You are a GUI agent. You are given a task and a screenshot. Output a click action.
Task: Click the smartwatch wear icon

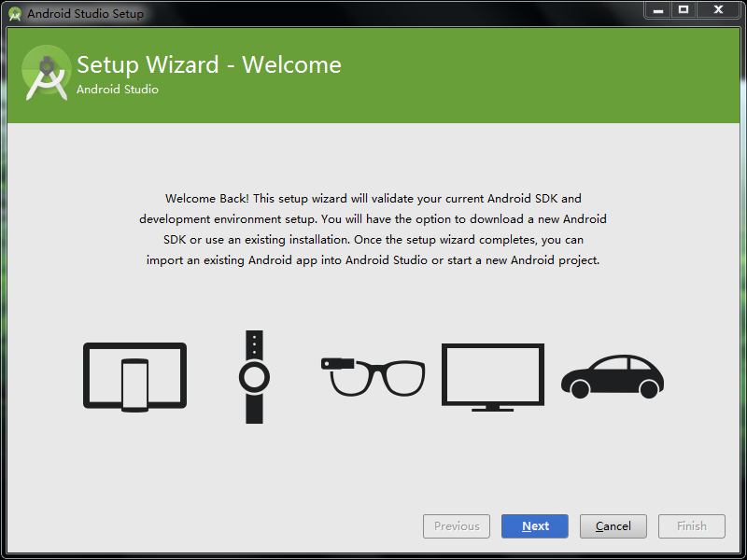[254, 377]
